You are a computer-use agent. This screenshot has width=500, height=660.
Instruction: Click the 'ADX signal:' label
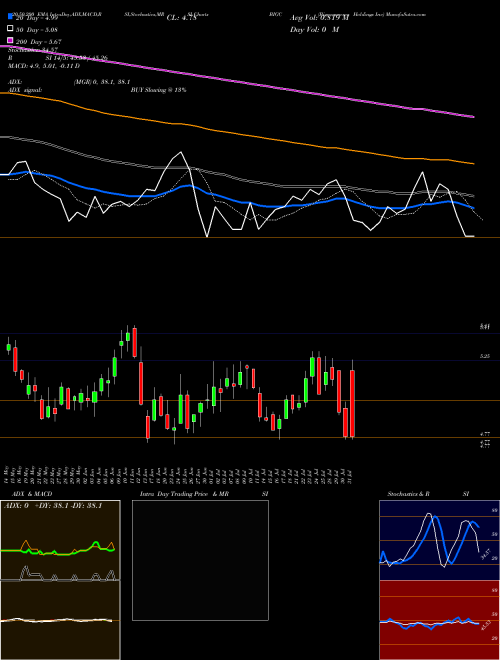25,90
